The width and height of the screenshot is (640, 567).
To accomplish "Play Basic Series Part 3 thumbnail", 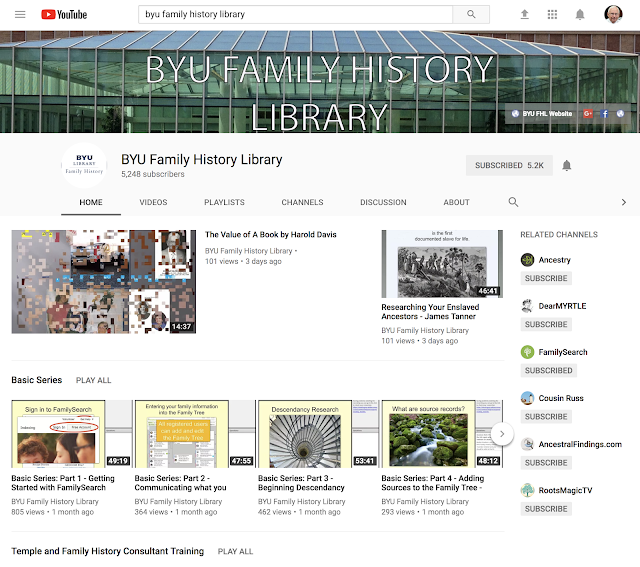I will (x=319, y=434).
